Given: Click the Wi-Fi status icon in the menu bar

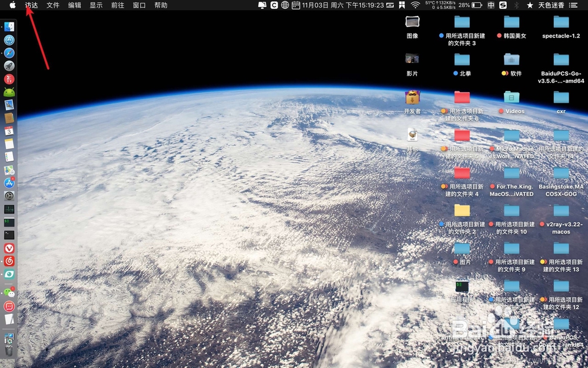Looking at the screenshot, I should [x=415, y=5].
